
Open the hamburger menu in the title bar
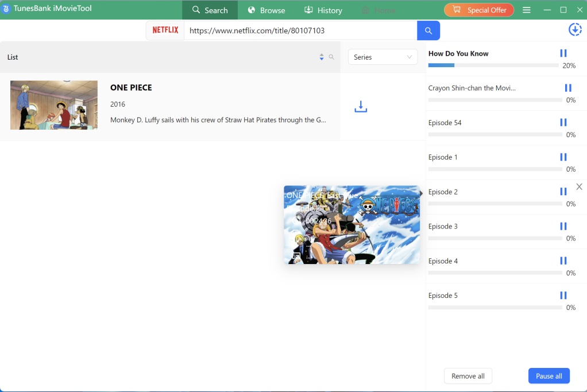(x=527, y=10)
